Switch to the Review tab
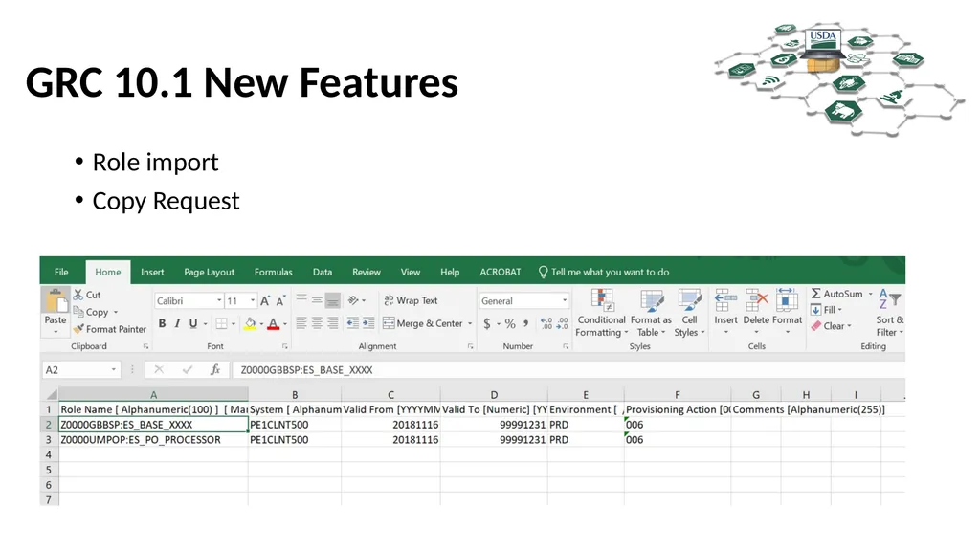980x550 pixels. pyautogui.click(x=367, y=272)
